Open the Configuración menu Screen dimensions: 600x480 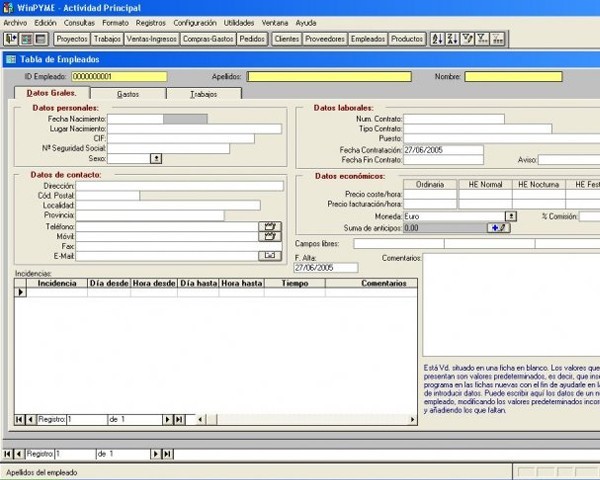coord(195,23)
